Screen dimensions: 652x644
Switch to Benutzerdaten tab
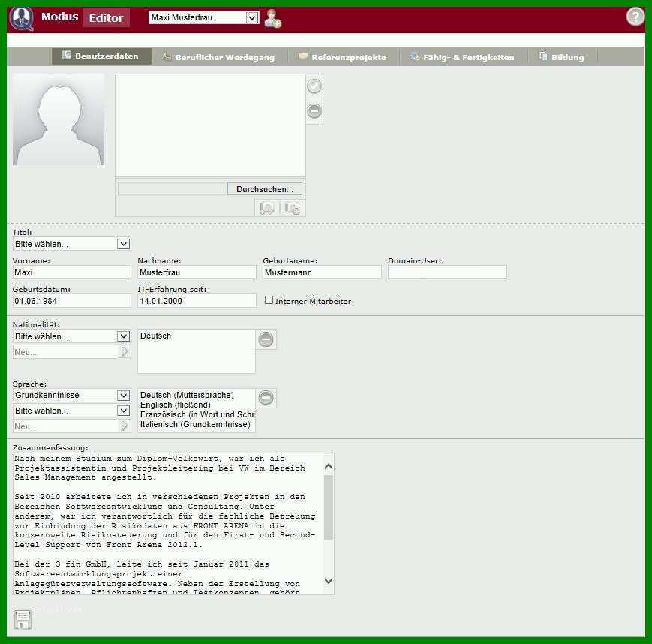tap(102, 56)
